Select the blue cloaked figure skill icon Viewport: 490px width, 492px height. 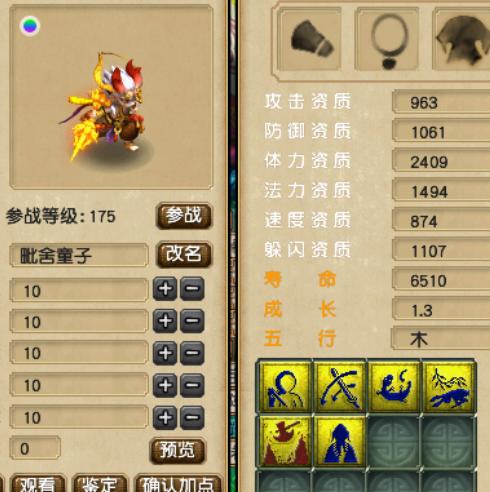[340, 441]
